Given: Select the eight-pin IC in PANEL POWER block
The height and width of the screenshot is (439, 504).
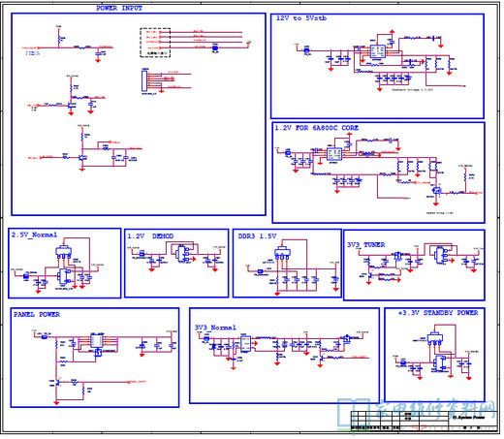Looking at the screenshot, I should pyautogui.click(x=97, y=341).
